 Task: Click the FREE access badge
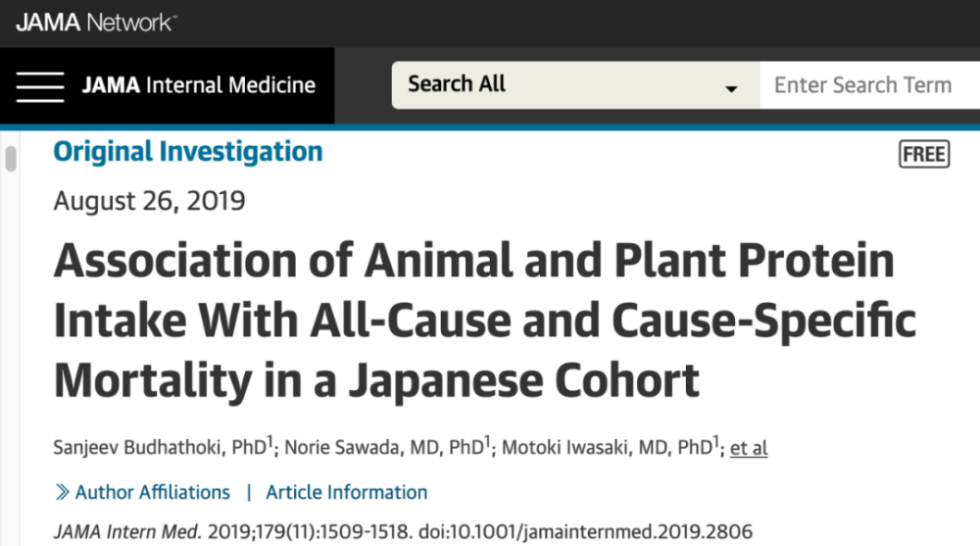tap(923, 154)
